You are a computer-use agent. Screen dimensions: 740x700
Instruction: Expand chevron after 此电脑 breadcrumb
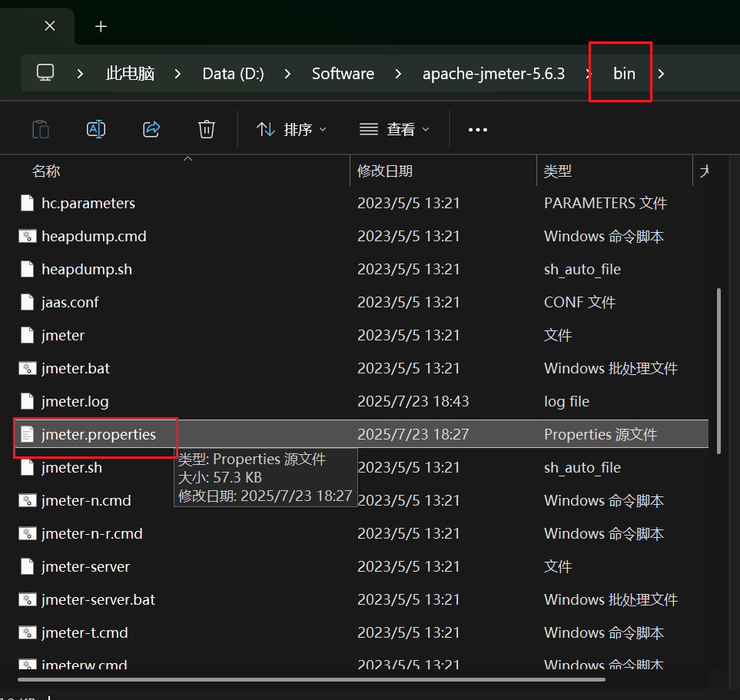coord(178,74)
